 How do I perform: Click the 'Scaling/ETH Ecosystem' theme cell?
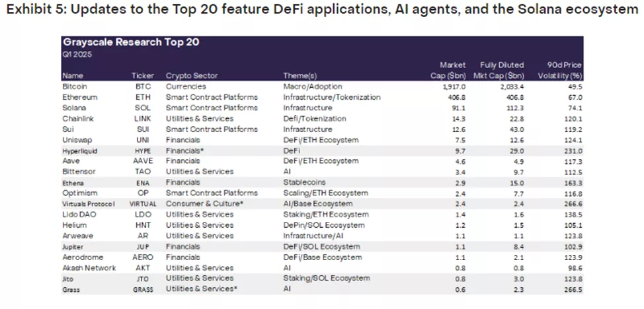326,193
